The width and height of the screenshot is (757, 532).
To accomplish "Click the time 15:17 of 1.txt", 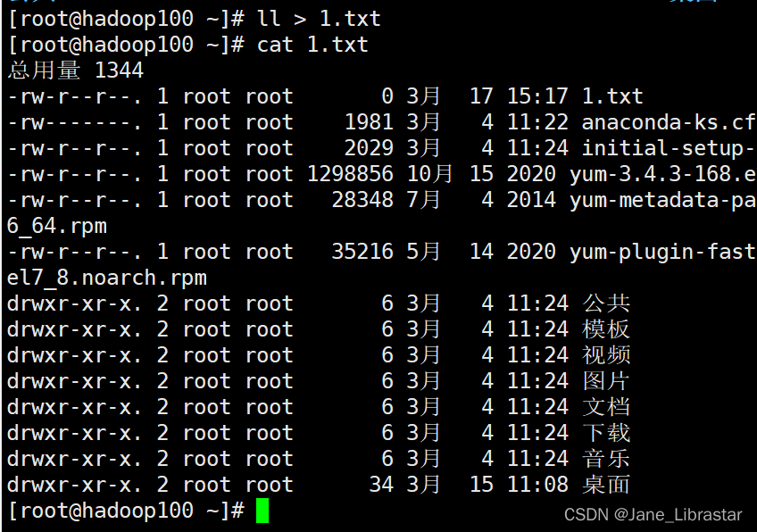I will 537,96.
